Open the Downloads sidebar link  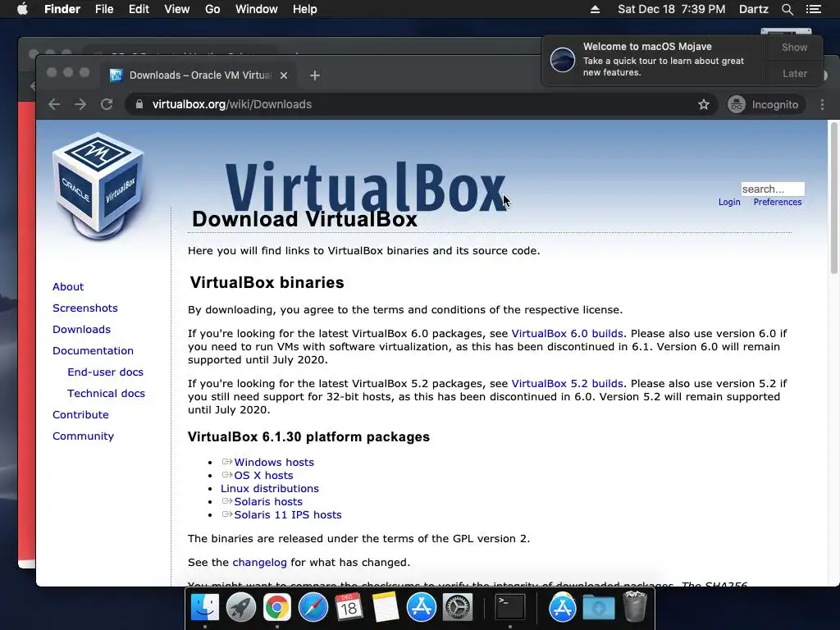click(x=81, y=330)
